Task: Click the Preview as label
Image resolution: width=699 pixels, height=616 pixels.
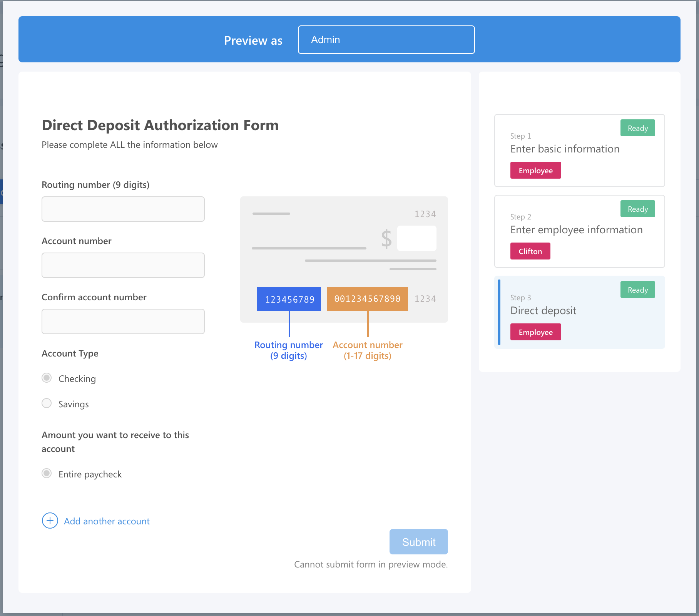Action: tap(253, 40)
